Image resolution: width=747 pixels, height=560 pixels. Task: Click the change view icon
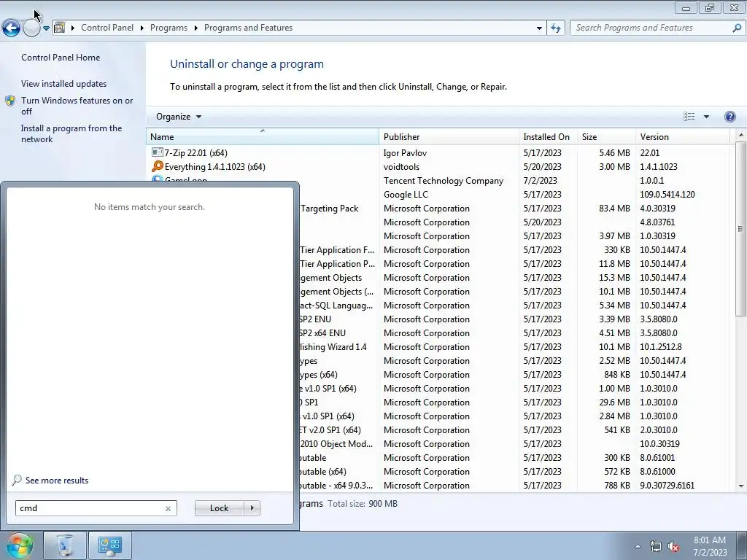[689, 117]
